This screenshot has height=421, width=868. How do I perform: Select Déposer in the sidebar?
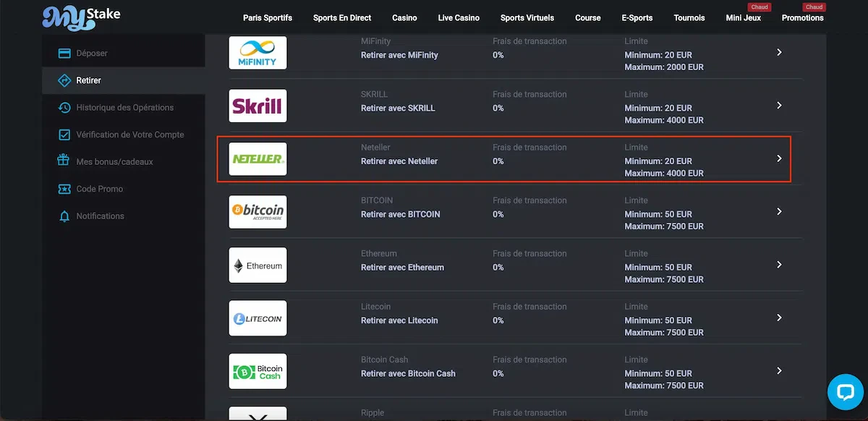(92, 54)
